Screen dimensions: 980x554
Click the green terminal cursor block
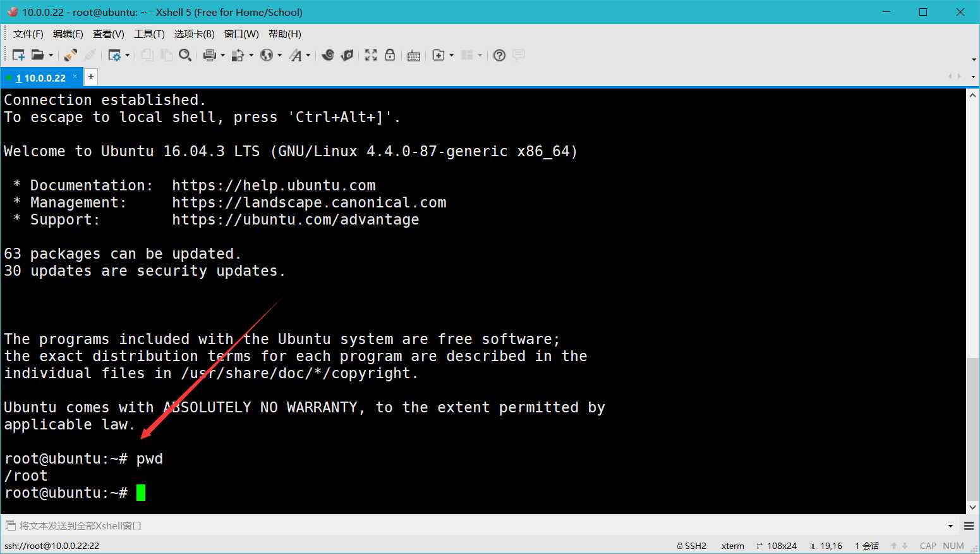pos(141,493)
